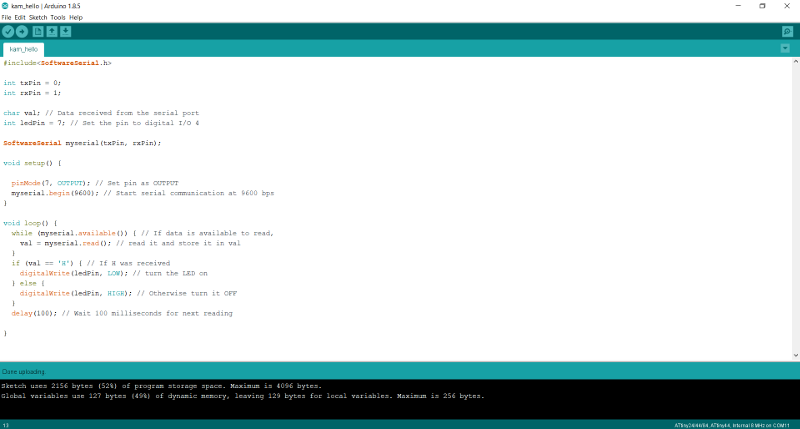Image resolution: width=800 pixels, height=429 pixels.
Task: Expand the tab options dropdown arrow
Action: pyautogui.click(x=785, y=48)
